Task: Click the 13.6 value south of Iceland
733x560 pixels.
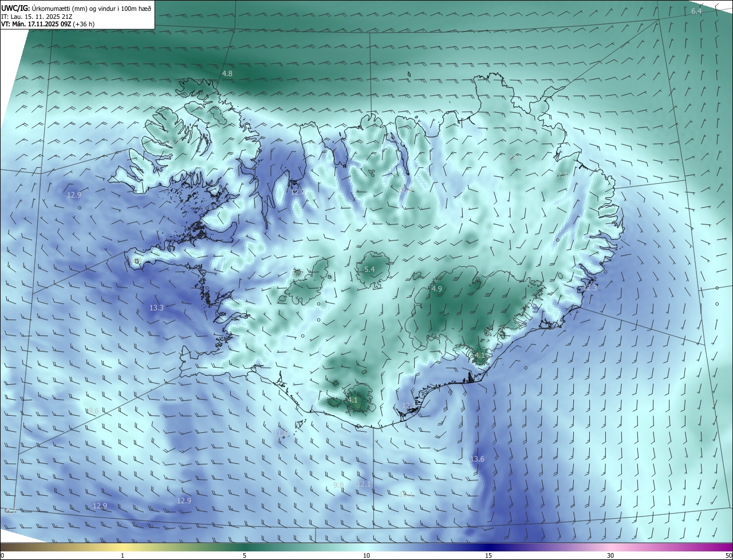Action: pos(477,459)
